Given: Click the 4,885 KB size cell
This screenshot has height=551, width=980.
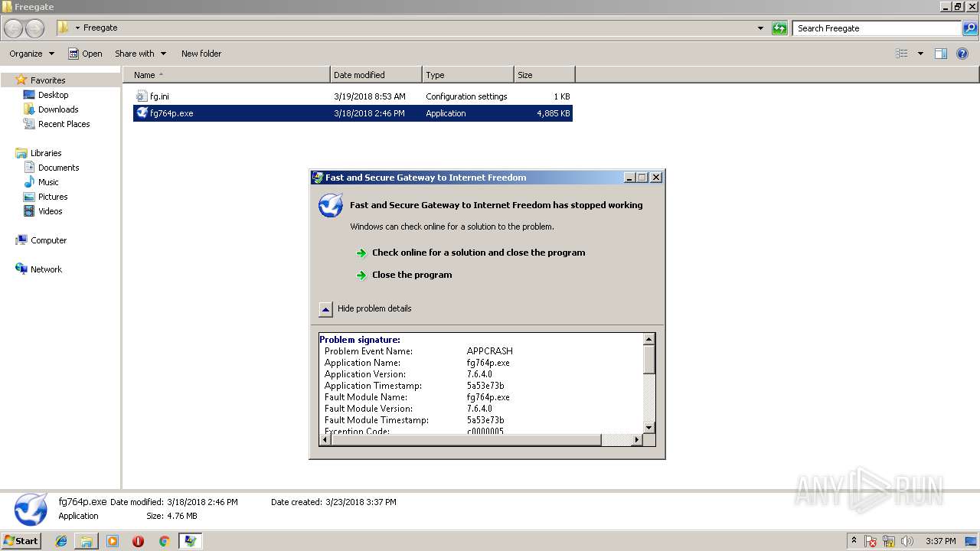Looking at the screenshot, I should point(553,113).
